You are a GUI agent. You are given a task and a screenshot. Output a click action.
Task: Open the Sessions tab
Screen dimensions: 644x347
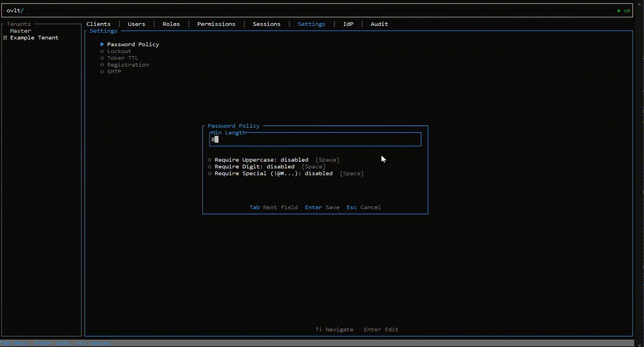[266, 24]
